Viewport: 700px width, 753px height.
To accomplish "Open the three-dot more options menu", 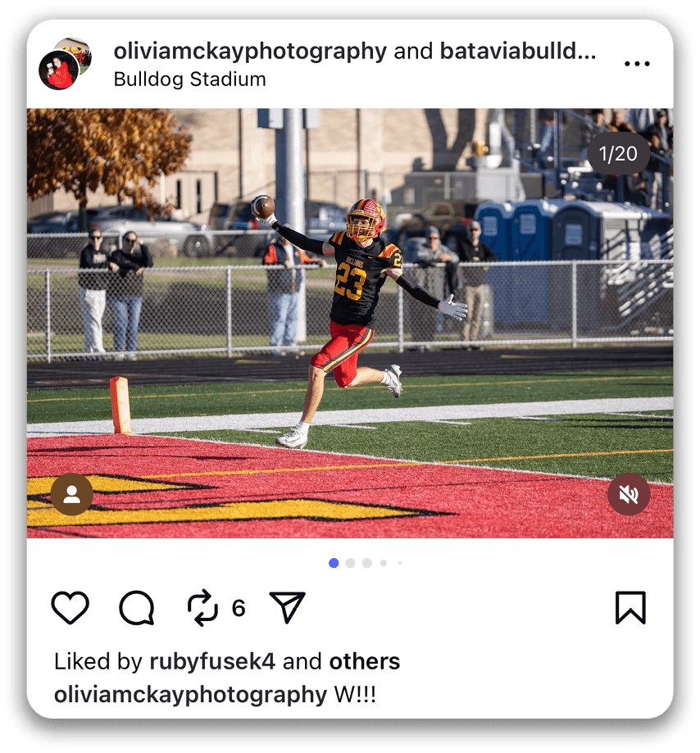I will tap(637, 63).
